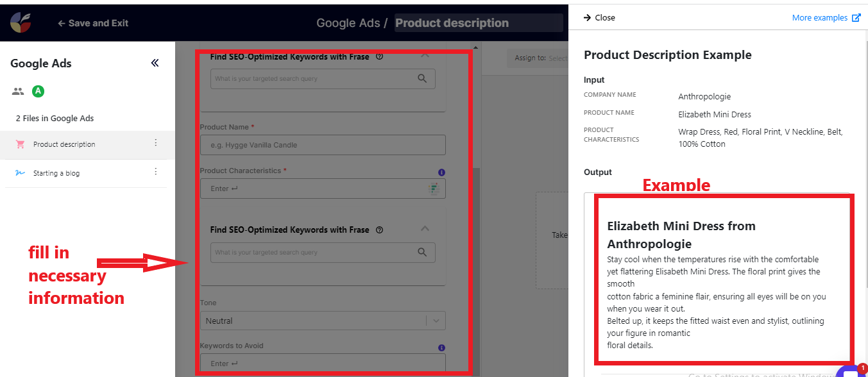
Task: Open options menu for Product description file
Action: pyautogui.click(x=155, y=143)
